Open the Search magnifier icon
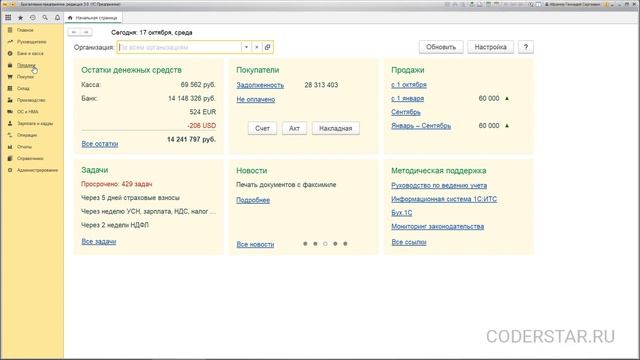Screen dimensions: 640x360 click(x=45, y=18)
